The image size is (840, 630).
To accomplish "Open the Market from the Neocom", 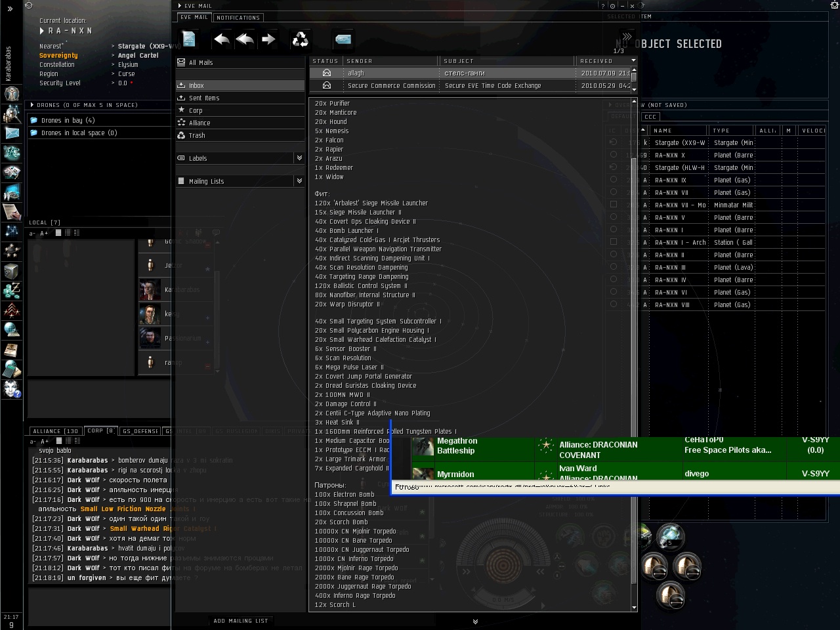I will (11, 172).
